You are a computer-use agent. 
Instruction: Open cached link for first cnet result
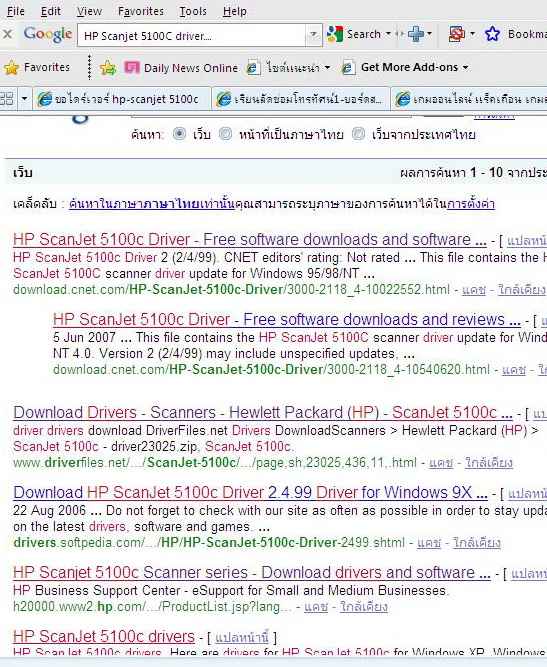coord(473,290)
